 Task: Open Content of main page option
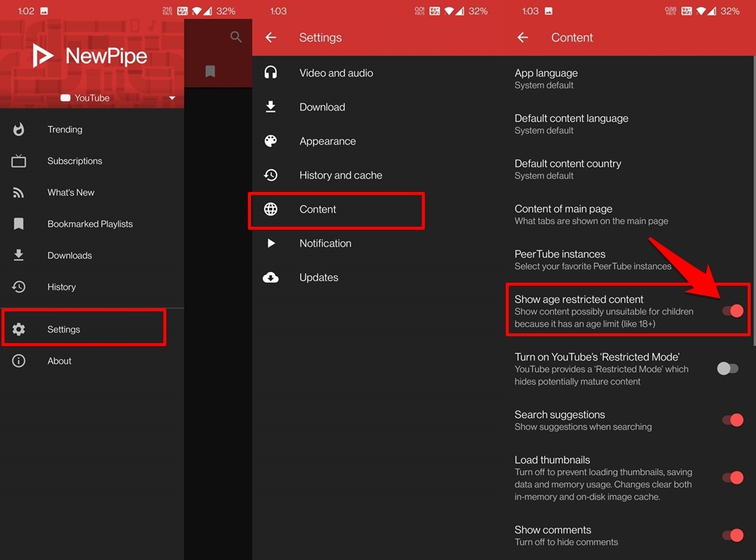(x=629, y=215)
